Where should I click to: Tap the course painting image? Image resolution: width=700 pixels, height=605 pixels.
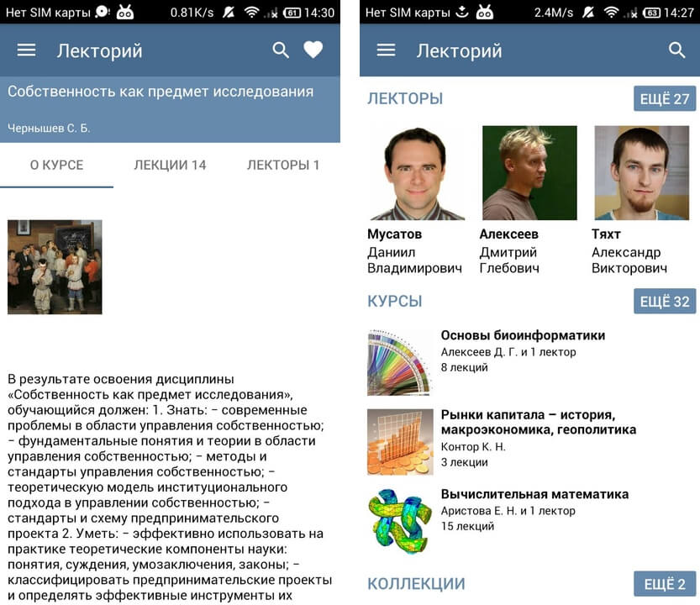tap(55, 267)
